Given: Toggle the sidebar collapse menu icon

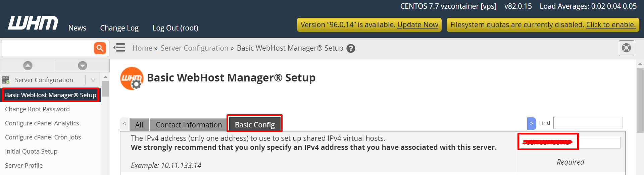Looking at the screenshot, I should [x=119, y=48].
